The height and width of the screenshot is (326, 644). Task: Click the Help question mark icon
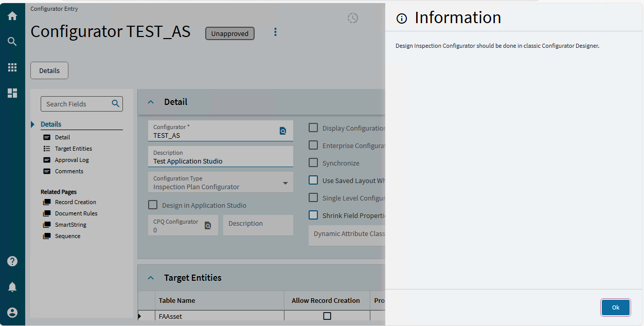[x=12, y=261]
